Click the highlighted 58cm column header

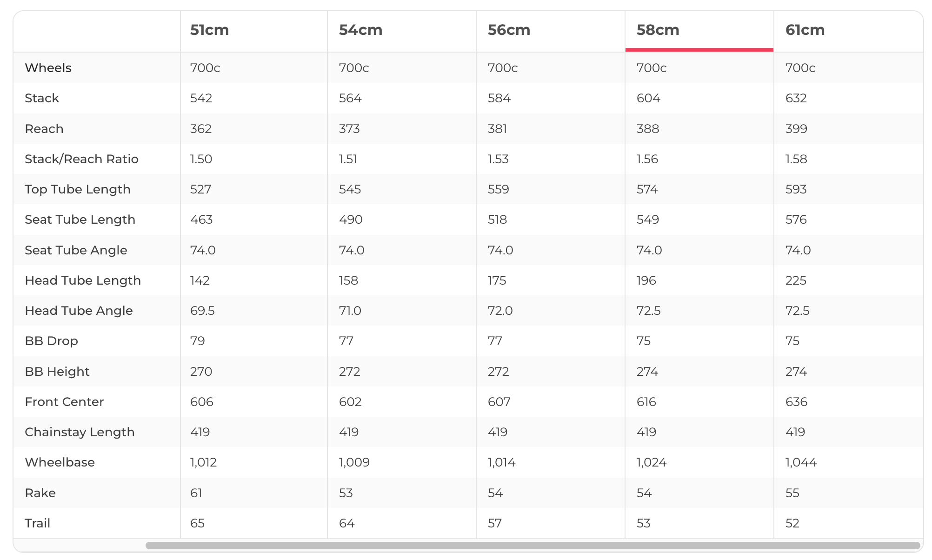click(658, 30)
